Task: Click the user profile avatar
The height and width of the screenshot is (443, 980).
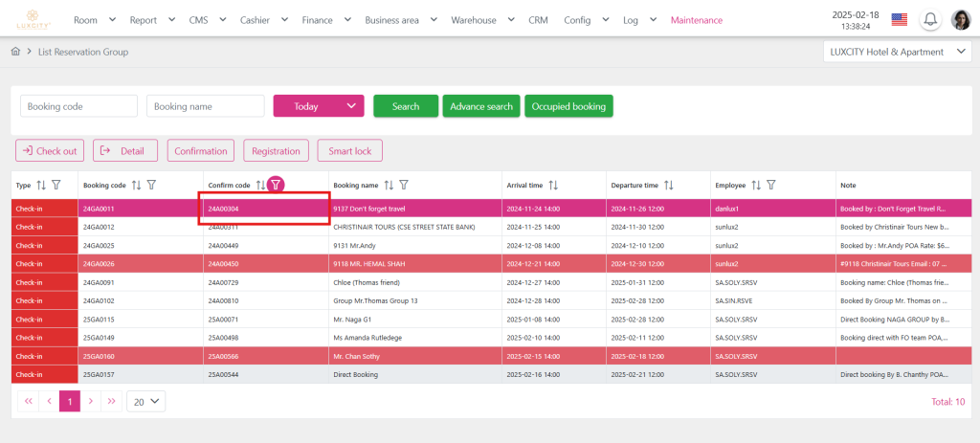Action: 960,20
